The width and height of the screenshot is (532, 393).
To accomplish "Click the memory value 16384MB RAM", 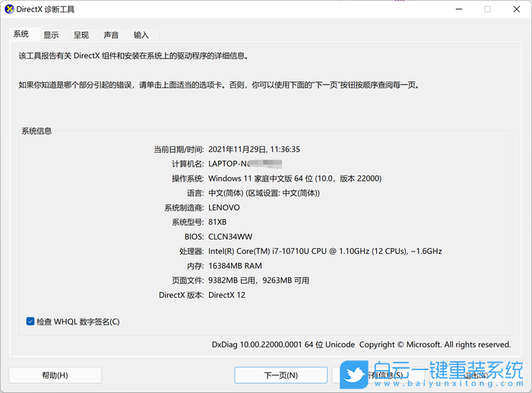I will (x=235, y=266).
